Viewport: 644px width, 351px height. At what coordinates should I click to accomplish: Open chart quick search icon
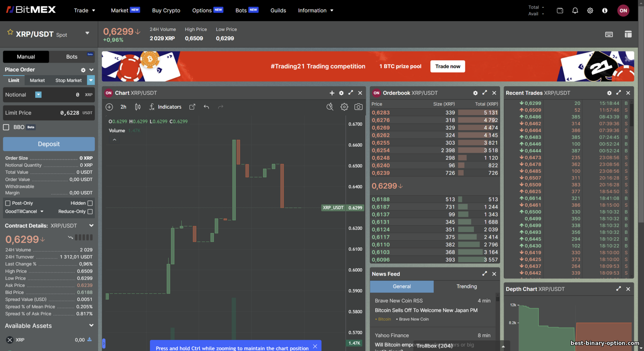coord(330,107)
